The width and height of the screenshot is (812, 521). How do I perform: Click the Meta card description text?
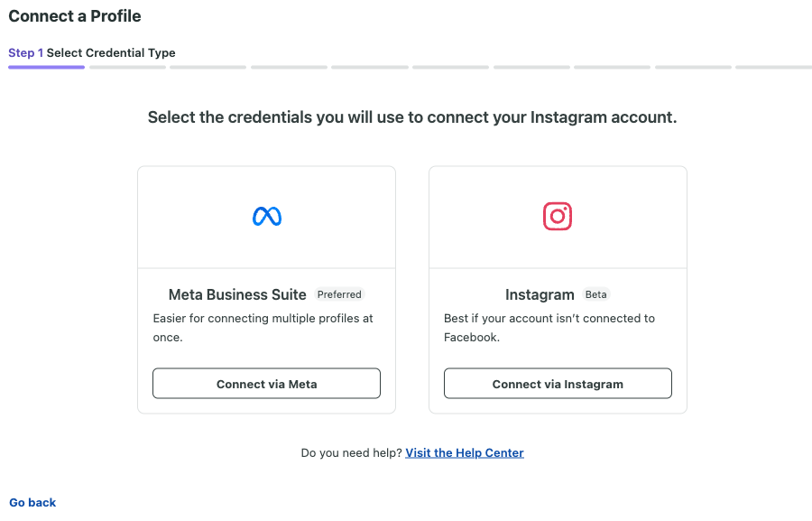click(263, 328)
